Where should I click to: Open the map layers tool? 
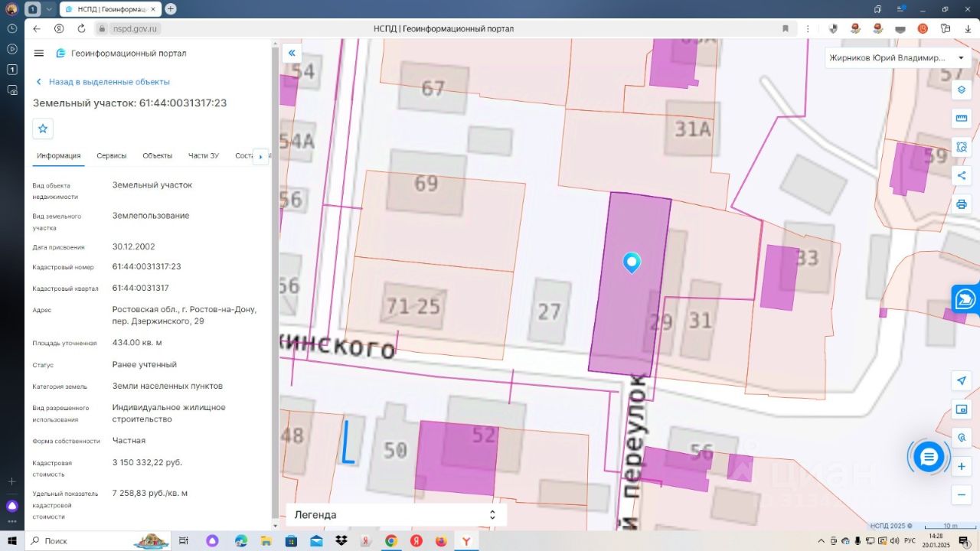pos(962,90)
